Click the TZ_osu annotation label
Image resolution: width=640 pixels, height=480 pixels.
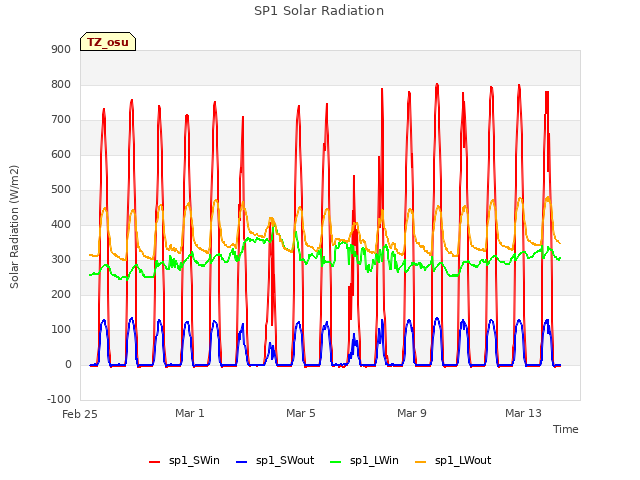tap(108, 42)
